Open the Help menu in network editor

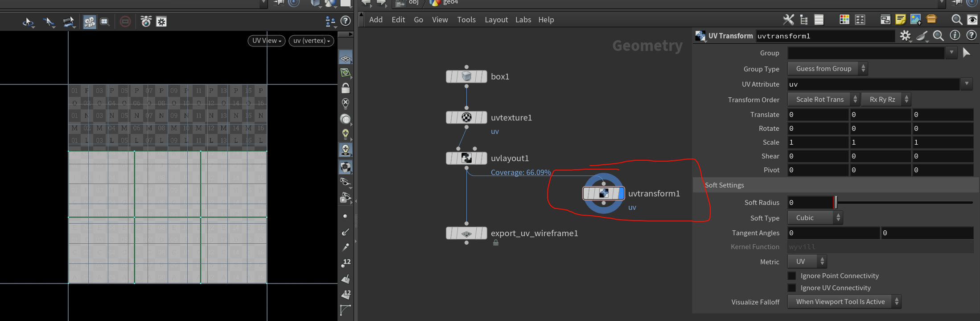coord(546,20)
